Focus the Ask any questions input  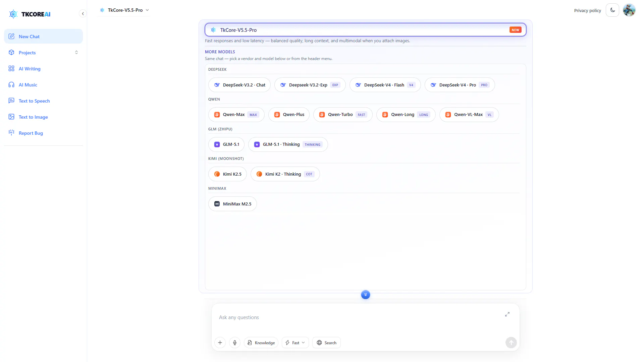pos(359,317)
